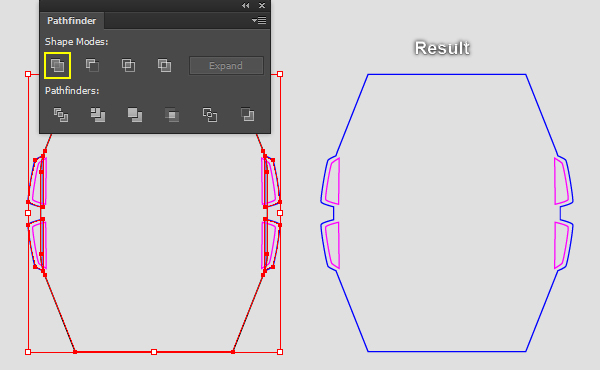Collapse the panel with double arrows
600x370 pixels.
click(x=245, y=5)
